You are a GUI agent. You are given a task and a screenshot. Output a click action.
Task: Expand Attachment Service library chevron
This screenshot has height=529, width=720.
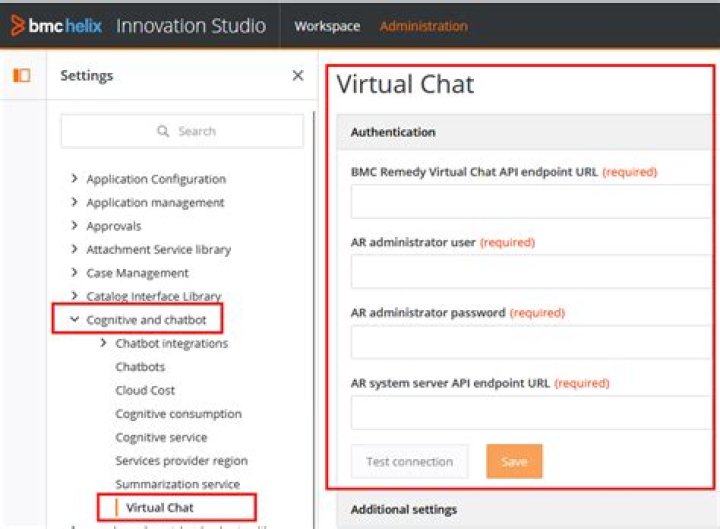pyautogui.click(x=74, y=248)
